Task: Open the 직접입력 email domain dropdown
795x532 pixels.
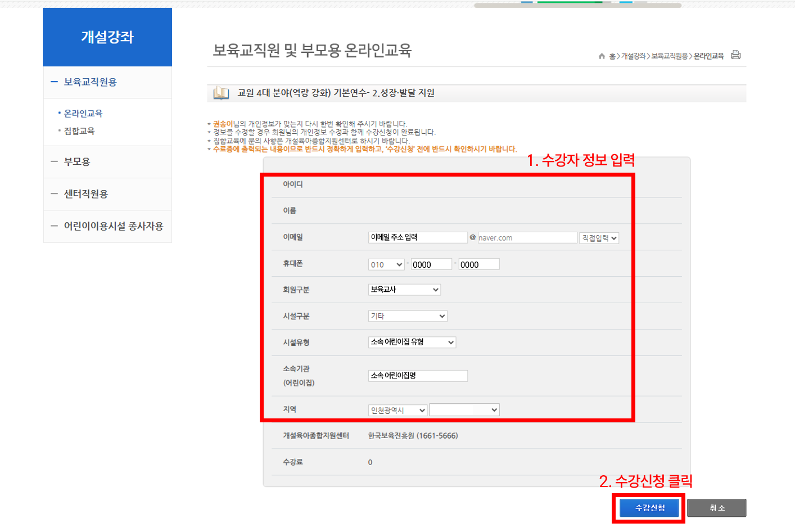Action: [599, 238]
